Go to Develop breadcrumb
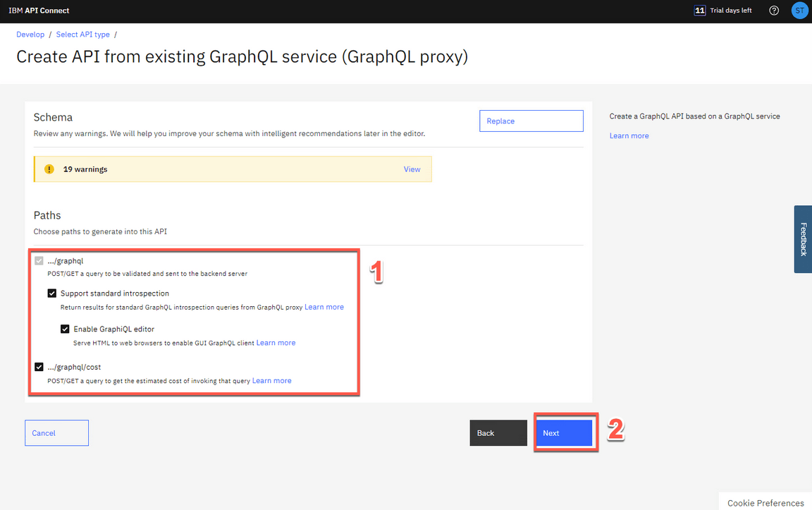Screen dimensions: 812x510 click(x=30, y=34)
